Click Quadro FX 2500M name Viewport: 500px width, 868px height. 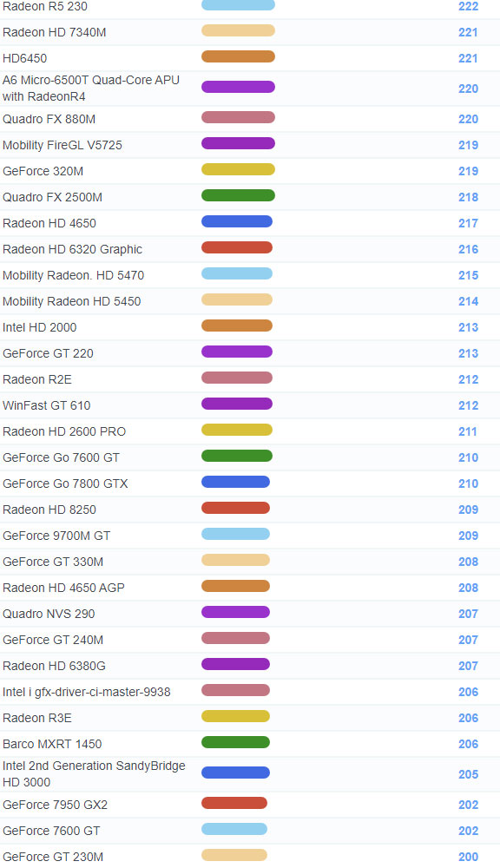tap(53, 198)
